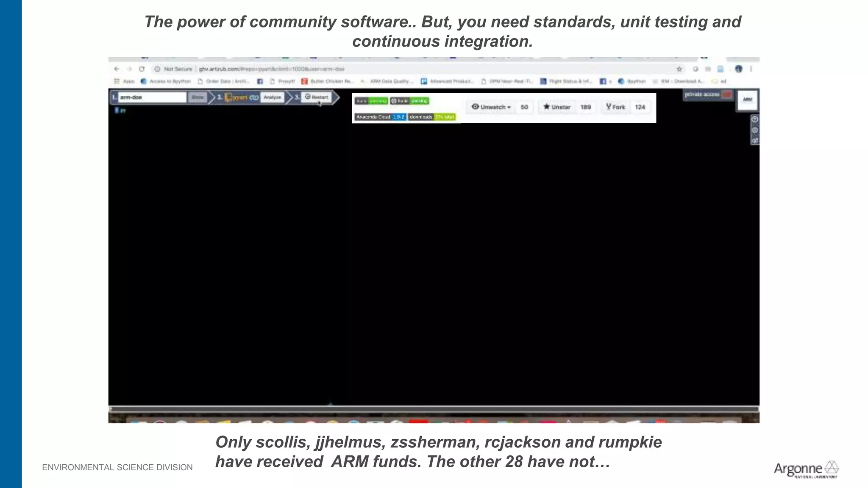Click the Show button in step 1

[198, 97]
